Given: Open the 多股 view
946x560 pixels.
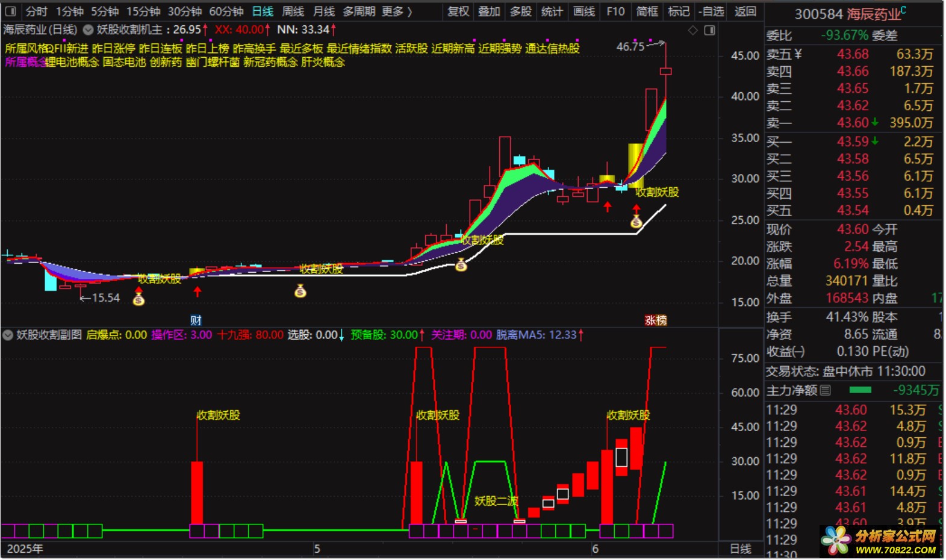Looking at the screenshot, I should pyautogui.click(x=521, y=11).
